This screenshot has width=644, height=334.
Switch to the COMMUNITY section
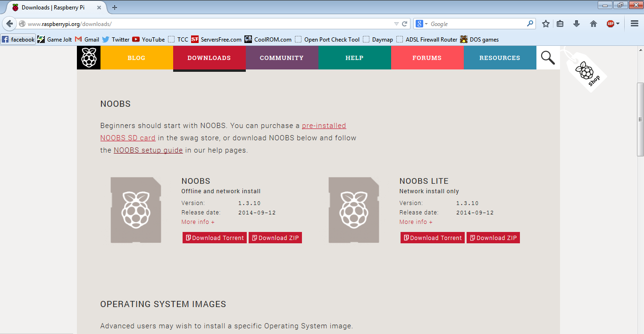point(282,57)
